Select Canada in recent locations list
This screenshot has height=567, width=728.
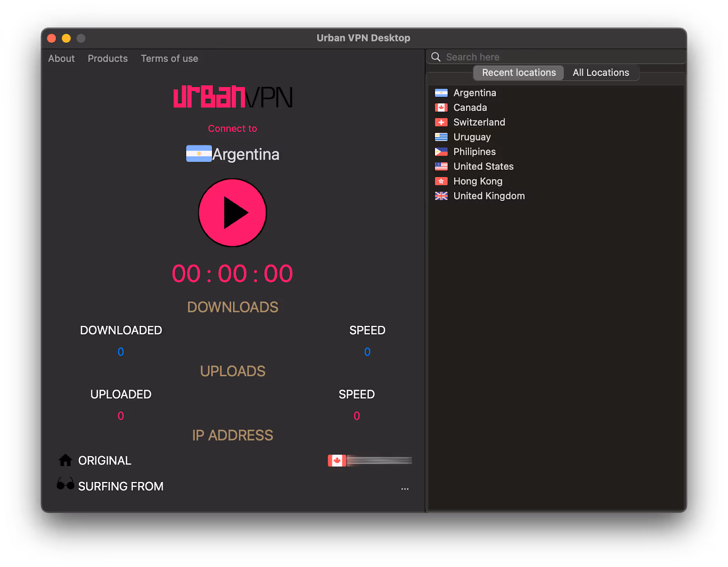tap(556, 108)
